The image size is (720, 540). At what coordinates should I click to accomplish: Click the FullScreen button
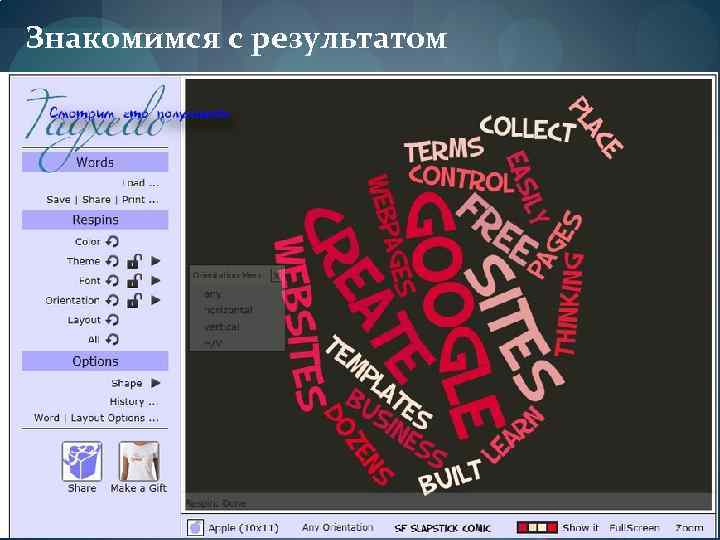point(634,528)
